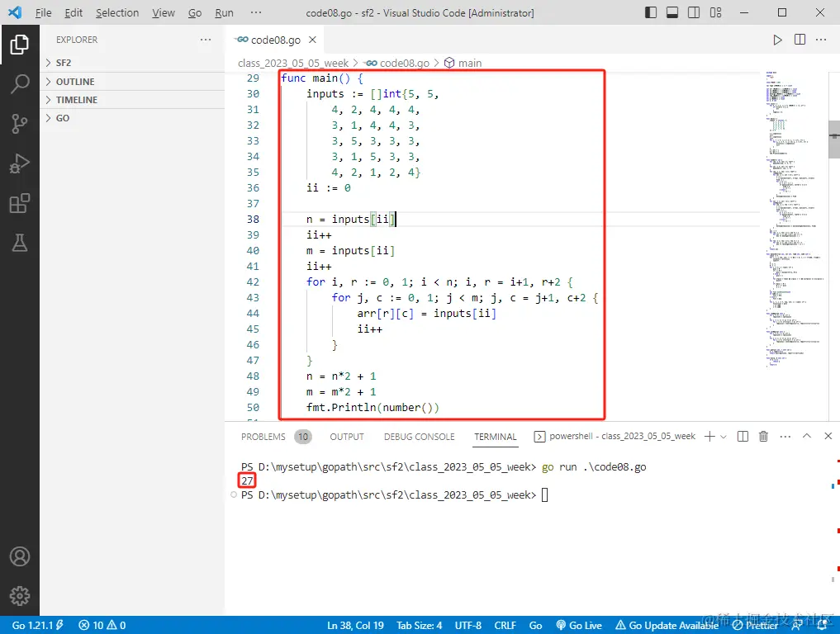This screenshot has width=840, height=634.
Task: Expand the OUTLINE section
Action: (x=132, y=82)
